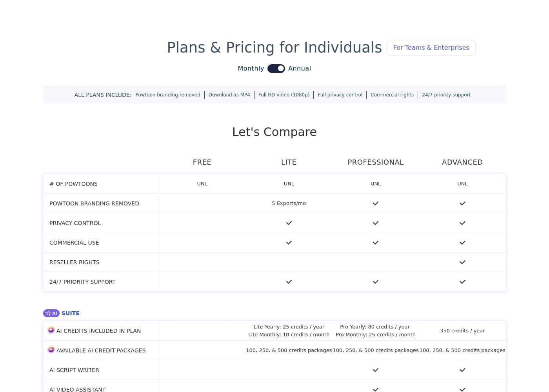This screenshot has width=549, height=392.
Task: Click the '# OF POWTOONS' row label
Action: (x=73, y=184)
